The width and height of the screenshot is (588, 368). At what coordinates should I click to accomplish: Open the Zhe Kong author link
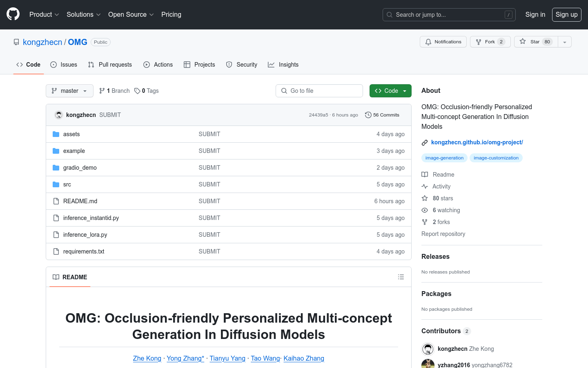point(147,358)
